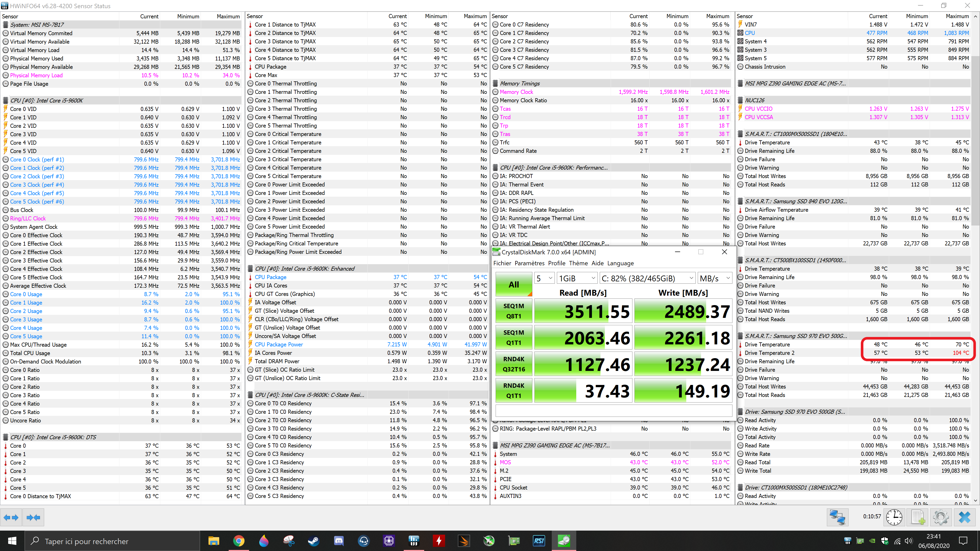Run all benchmarks with All button

[513, 284]
